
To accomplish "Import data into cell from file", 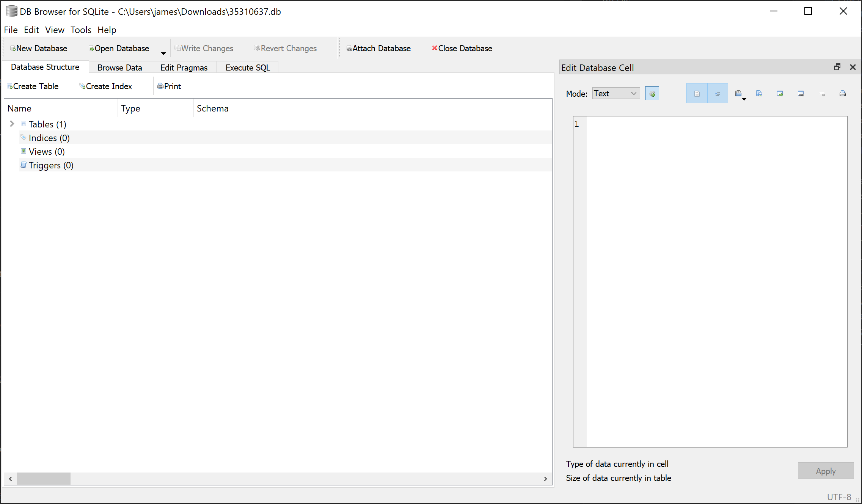I will click(x=739, y=93).
